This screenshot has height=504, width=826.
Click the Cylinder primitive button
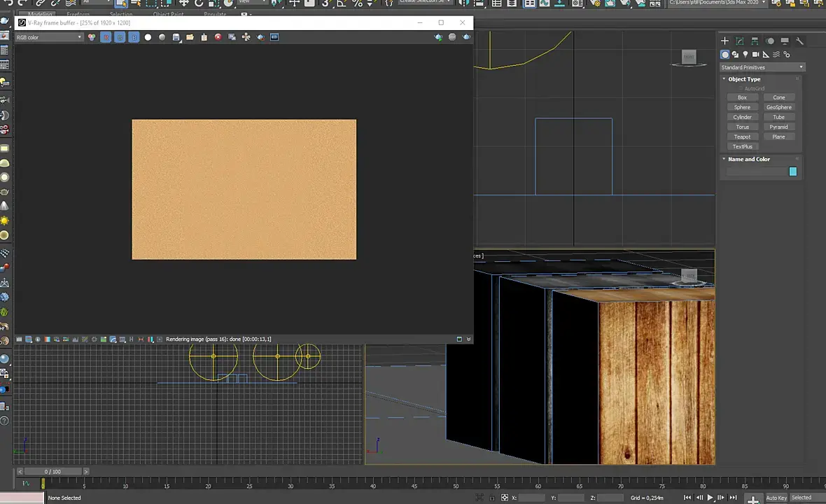(742, 118)
